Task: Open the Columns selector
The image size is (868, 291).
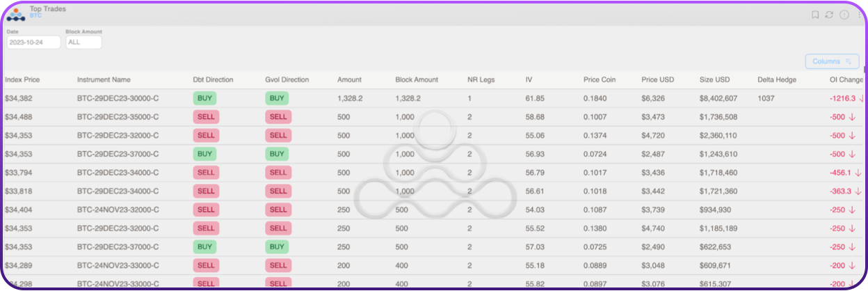Action: (x=832, y=61)
